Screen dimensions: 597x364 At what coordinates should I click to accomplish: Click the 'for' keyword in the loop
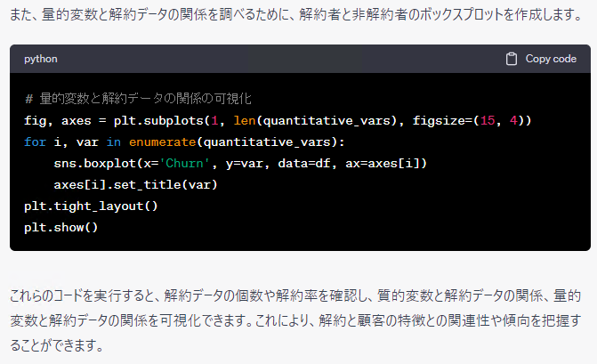pos(35,141)
